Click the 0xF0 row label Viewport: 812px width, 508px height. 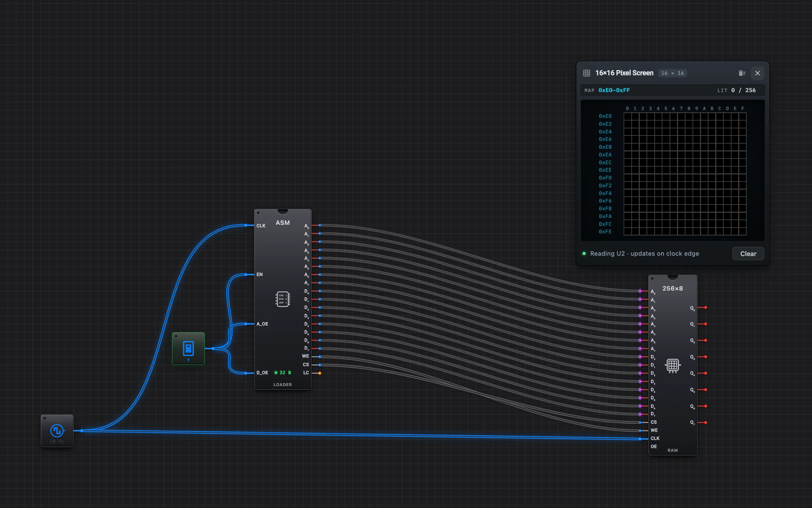[x=605, y=178]
